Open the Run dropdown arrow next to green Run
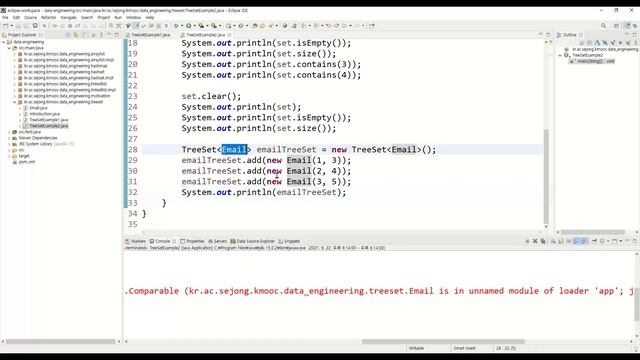The image size is (640, 360). click(x=194, y=26)
